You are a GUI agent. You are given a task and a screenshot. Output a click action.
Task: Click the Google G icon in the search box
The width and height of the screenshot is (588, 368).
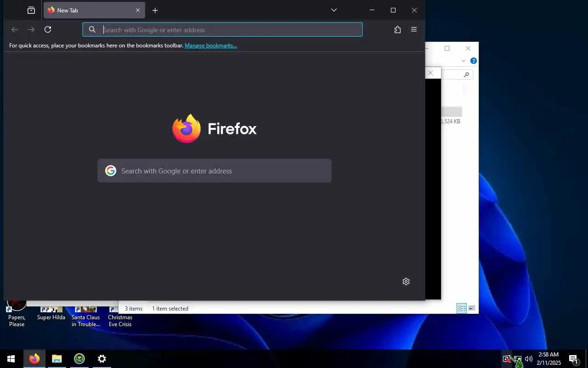(x=111, y=171)
